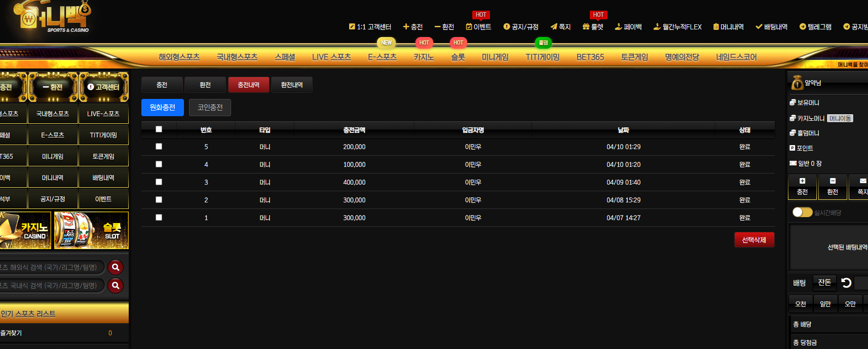Click the 선택삭제 button
This screenshot has width=868, height=349.
(754, 240)
